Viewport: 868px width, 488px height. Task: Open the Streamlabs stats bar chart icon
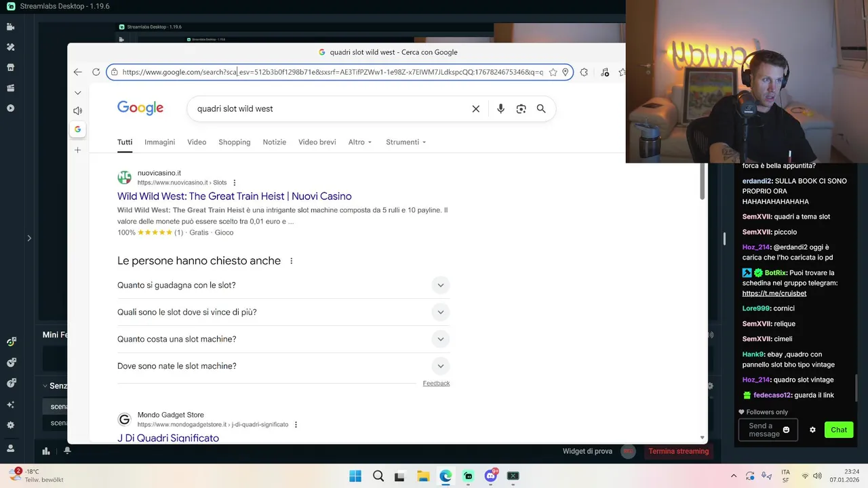click(x=46, y=451)
